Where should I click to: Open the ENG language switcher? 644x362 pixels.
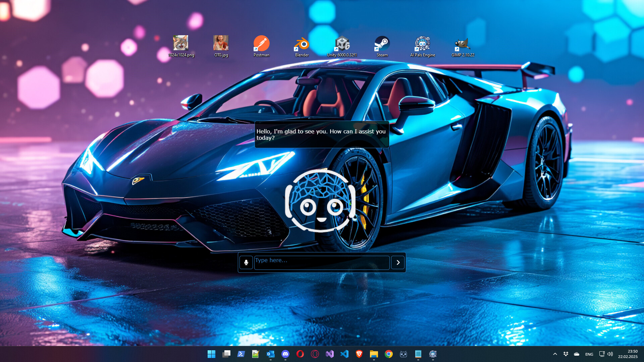tap(589, 354)
